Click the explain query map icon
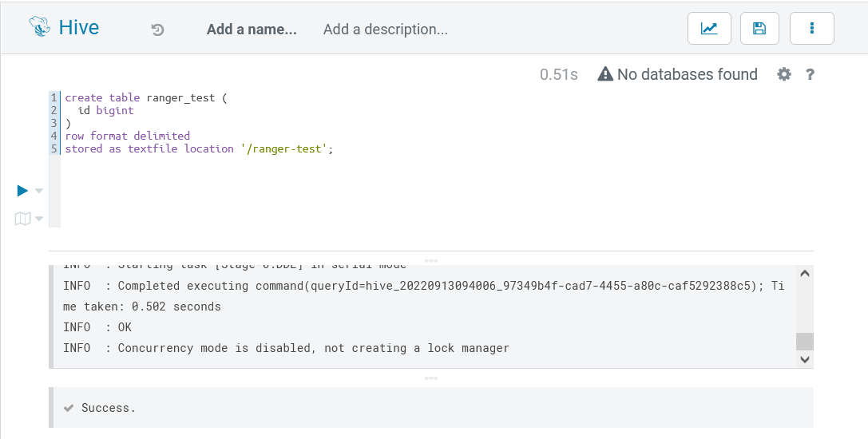Screen dimensions: 868x439 (x=22, y=218)
